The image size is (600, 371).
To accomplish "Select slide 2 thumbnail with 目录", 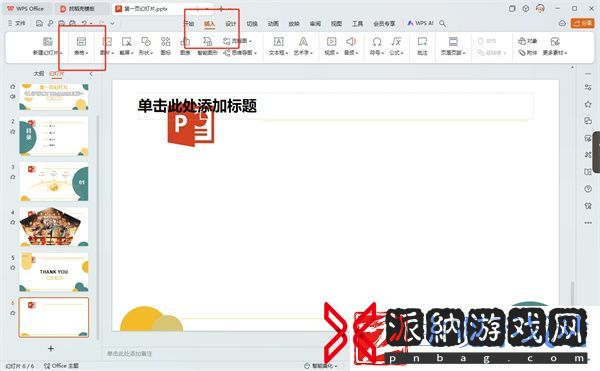I will [54, 136].
